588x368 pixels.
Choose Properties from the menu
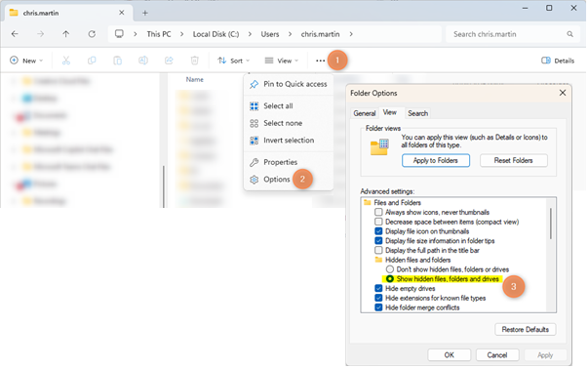pos(289,162)
